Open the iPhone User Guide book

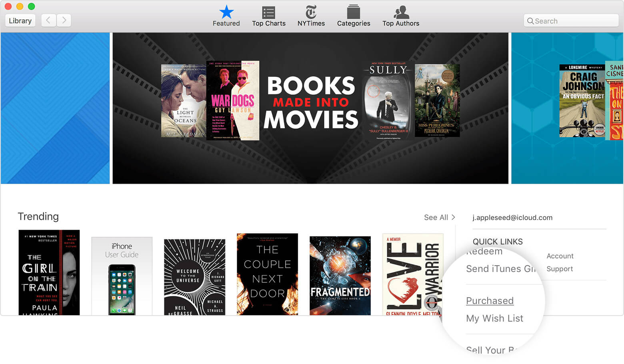122,276
